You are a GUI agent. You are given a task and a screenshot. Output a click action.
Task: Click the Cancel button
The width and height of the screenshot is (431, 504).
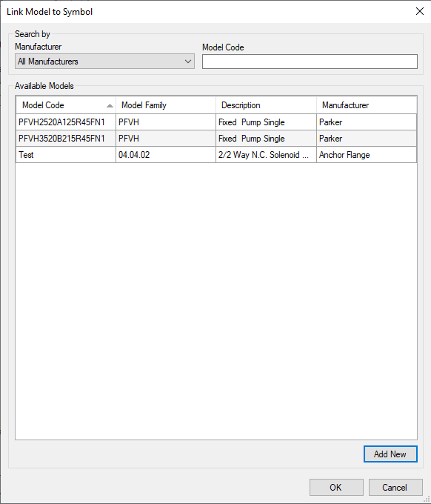click(395, 487)
